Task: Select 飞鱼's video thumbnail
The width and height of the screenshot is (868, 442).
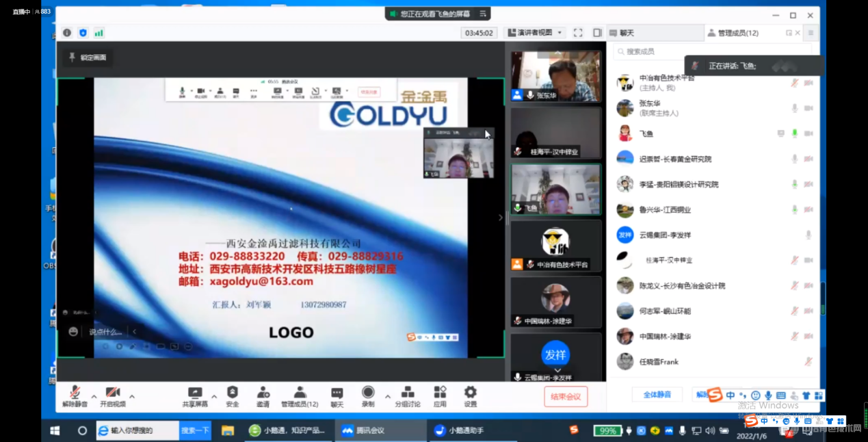Action: pyautogui.click(x=555, y=189)
